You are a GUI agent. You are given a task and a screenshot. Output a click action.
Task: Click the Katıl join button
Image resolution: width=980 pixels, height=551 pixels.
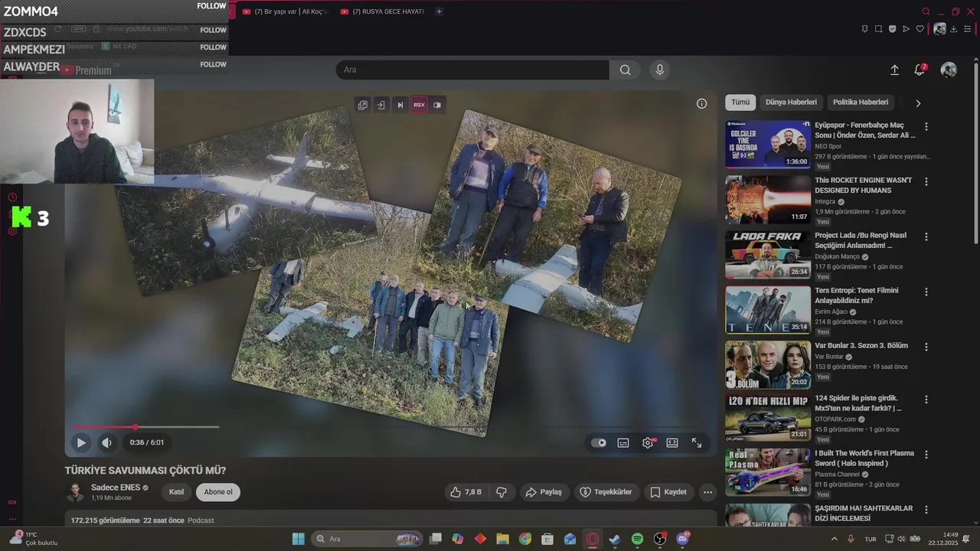tap(176, 492)
